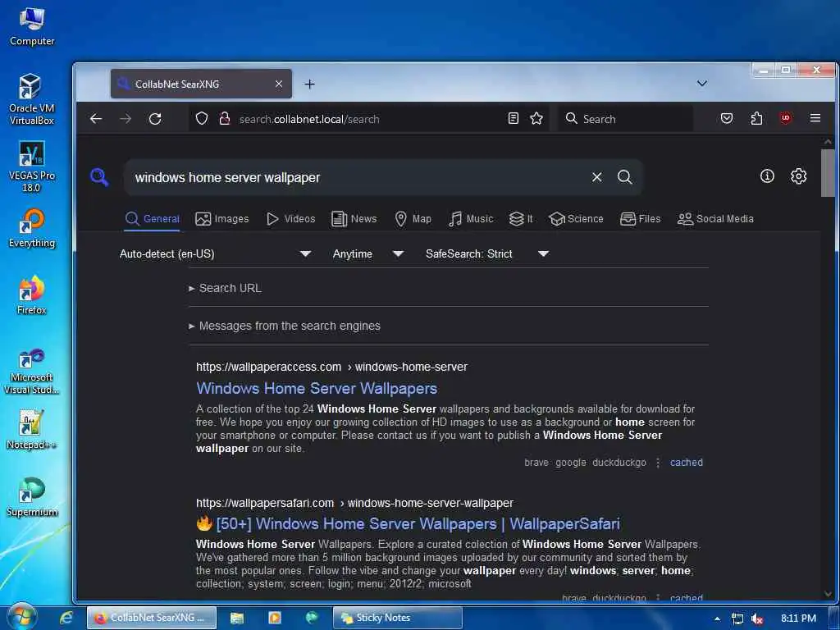This screenshot has height=630, width=840.
Task: Launch VEGAS Pro 18.0 desktop shortcut
Action: point(32,167)
